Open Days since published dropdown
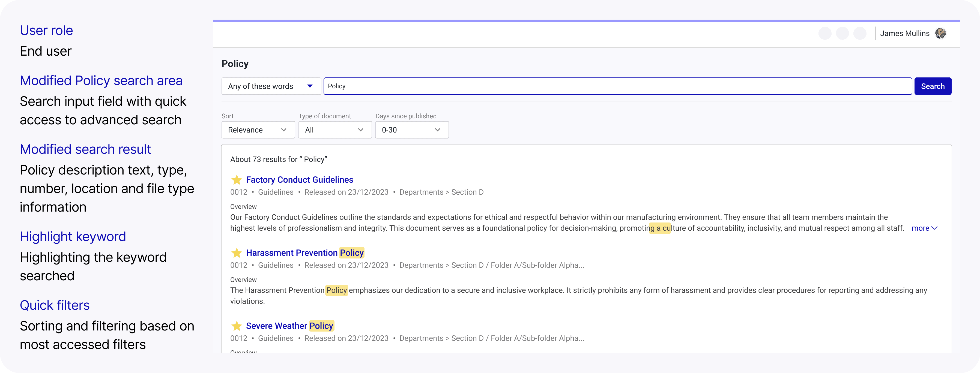 tap(412, 130)
